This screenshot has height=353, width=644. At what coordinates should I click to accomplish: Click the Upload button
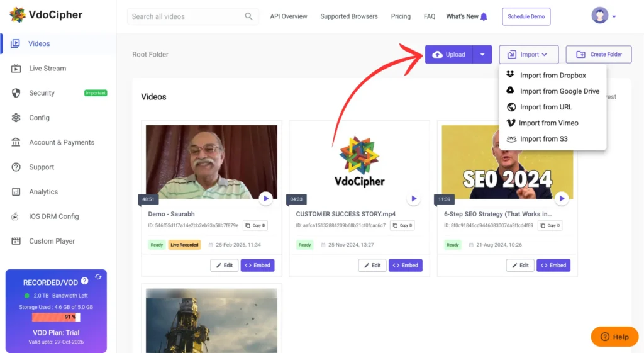[449, 54]
